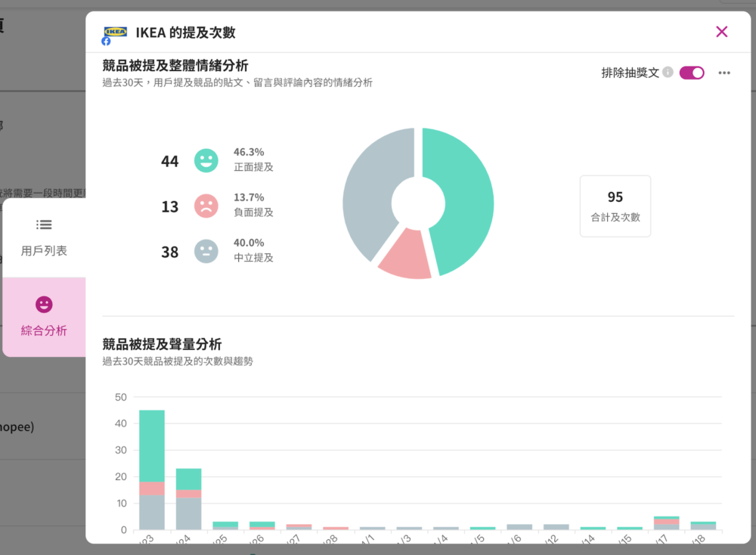The width and height of the screenshot is (756, 555).
Task: Close the IKEA mentions dialog
Action: coord(721,32)
